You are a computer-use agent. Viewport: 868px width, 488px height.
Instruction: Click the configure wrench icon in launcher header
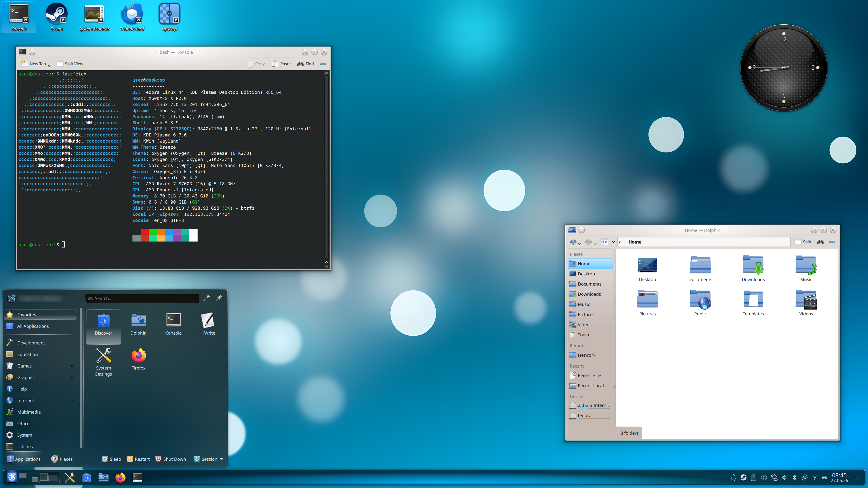pos(207,298)
